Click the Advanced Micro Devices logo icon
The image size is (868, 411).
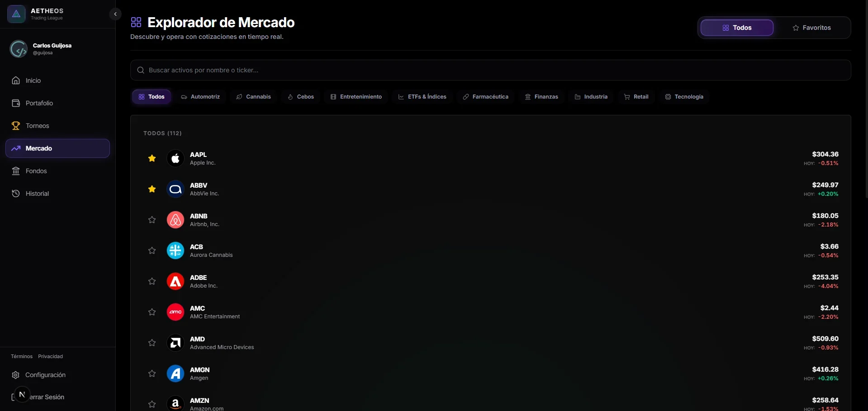pos(175,343)
